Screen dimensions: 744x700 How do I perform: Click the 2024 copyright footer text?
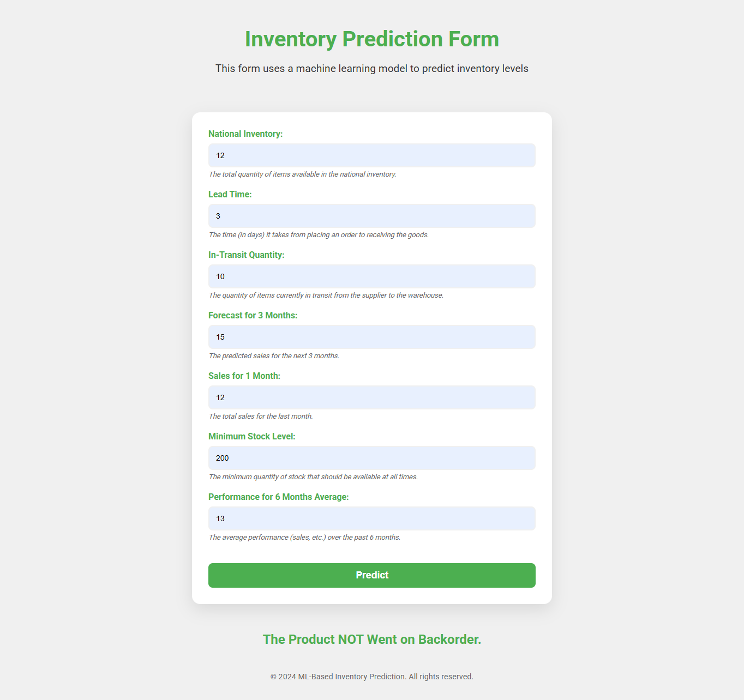[x=372, y=677]
